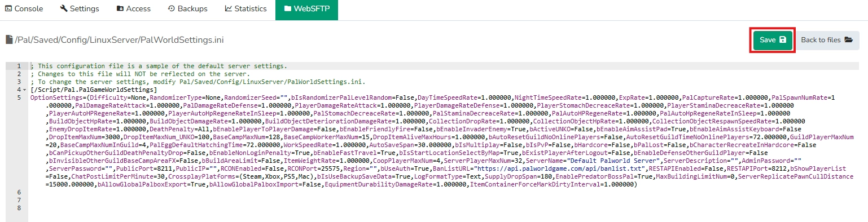Click the folder icon beside Access

[120, 9]
